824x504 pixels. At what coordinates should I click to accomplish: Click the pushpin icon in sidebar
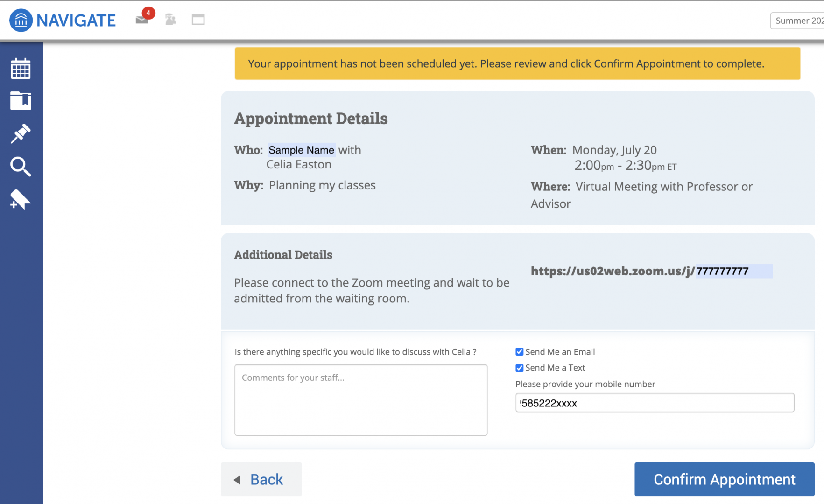click(21, 133)
